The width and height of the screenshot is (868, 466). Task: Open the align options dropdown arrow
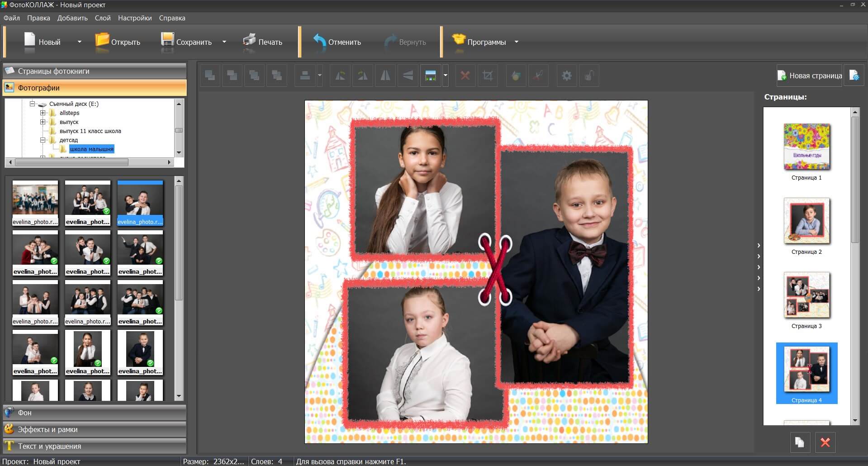click(320, 76)
